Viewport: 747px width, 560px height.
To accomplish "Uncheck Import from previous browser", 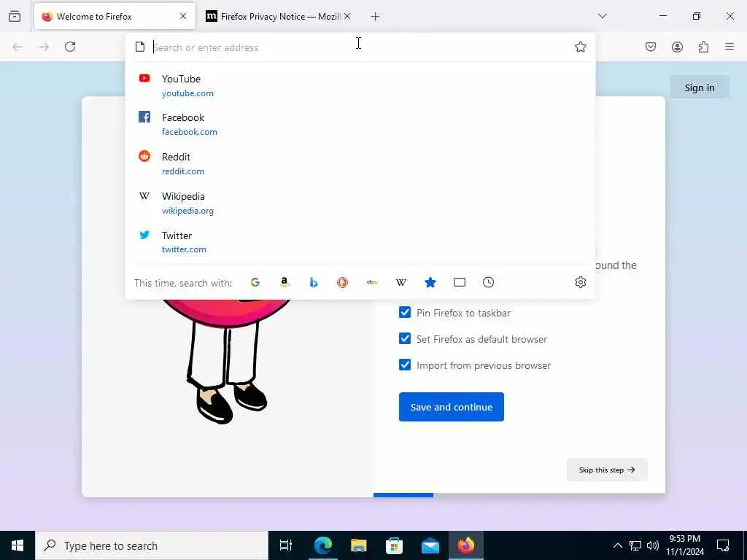I will point(405,365).
